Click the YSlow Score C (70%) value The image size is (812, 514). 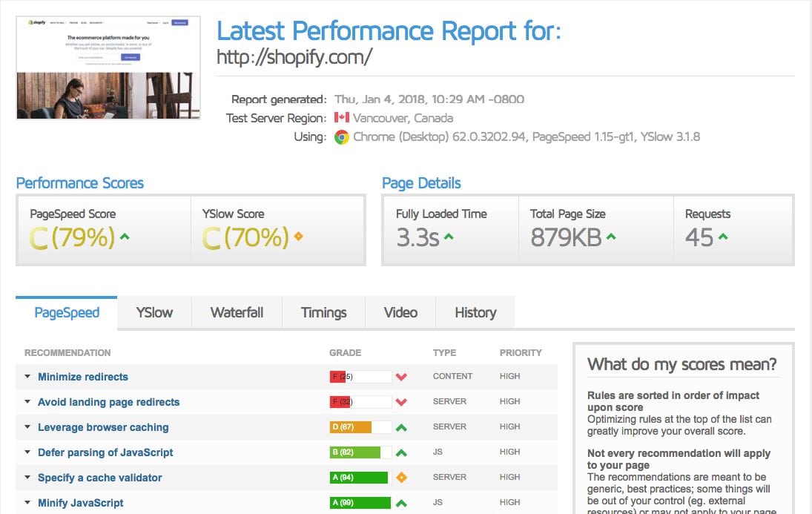click(245, 238)
